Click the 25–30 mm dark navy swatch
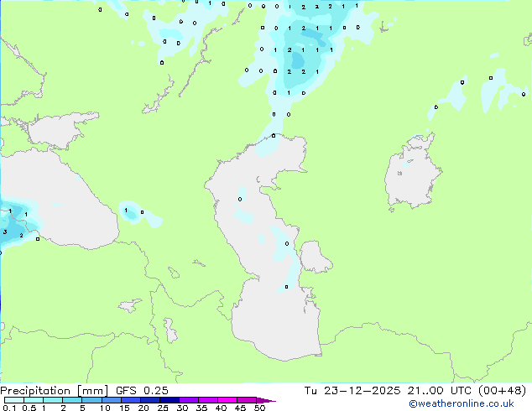Screen dimensions: 532x411 (x=169, y=400)
